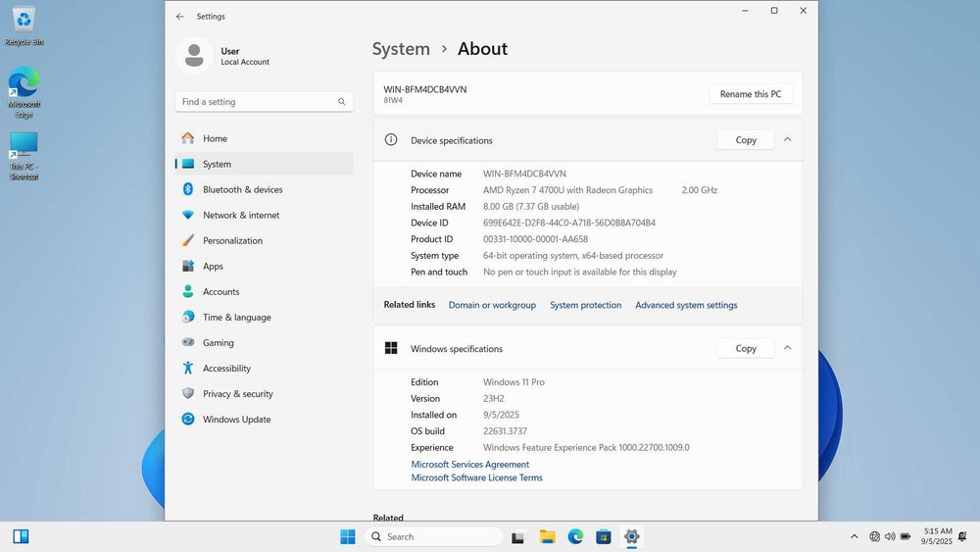Viewport: 980px width, 552px height.
Task: Click the volume speaker tray icon
Action: (890, 536)
